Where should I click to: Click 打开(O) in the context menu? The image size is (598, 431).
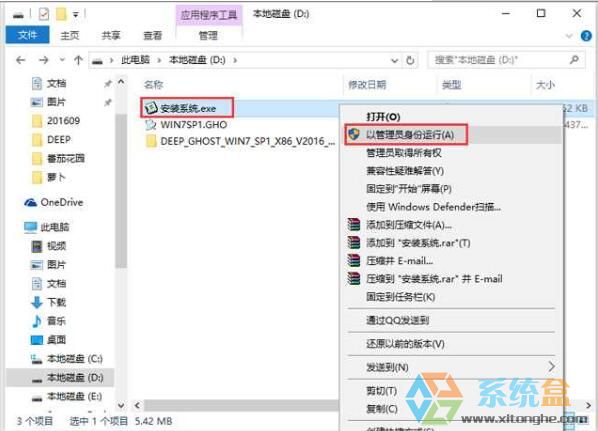383,117
